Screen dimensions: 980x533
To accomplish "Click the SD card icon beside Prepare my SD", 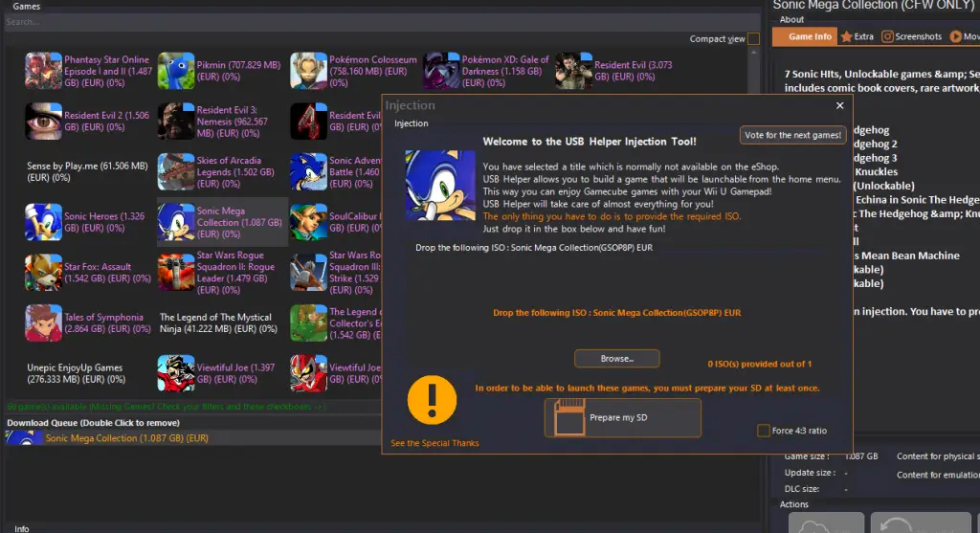I will click(x=568, y=417).
